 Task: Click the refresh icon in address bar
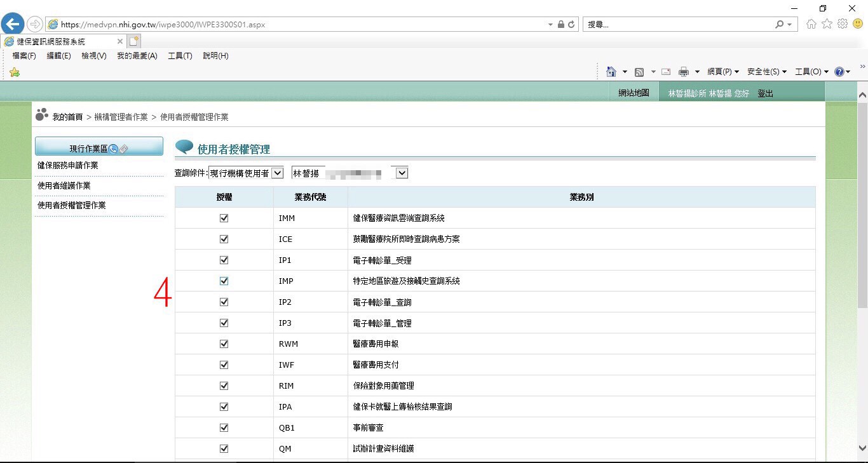[571, 25]
